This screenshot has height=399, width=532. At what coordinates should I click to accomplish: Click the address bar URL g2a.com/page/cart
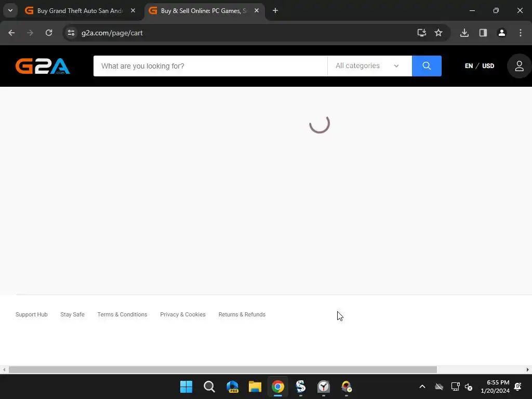point(112,33)
